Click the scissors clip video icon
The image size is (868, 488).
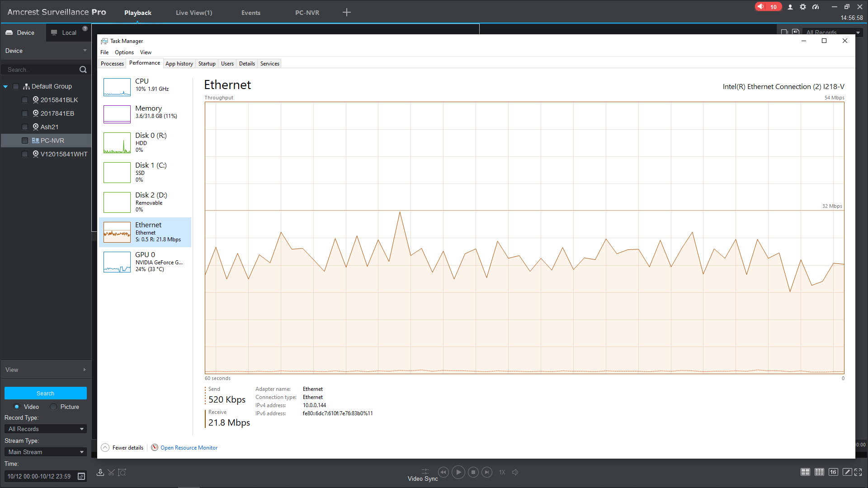pos(111,472)
